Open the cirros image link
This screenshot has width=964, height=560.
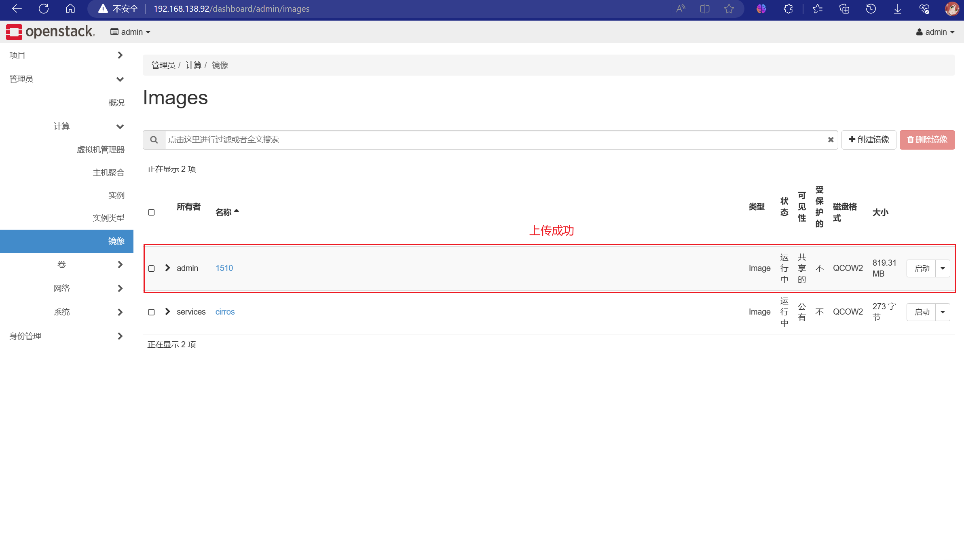coord(225,312)
